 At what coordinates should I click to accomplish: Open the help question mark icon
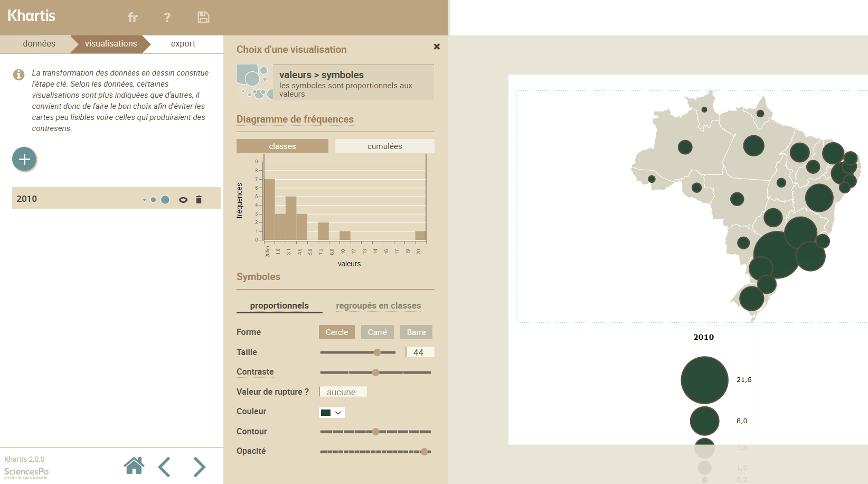167,17
